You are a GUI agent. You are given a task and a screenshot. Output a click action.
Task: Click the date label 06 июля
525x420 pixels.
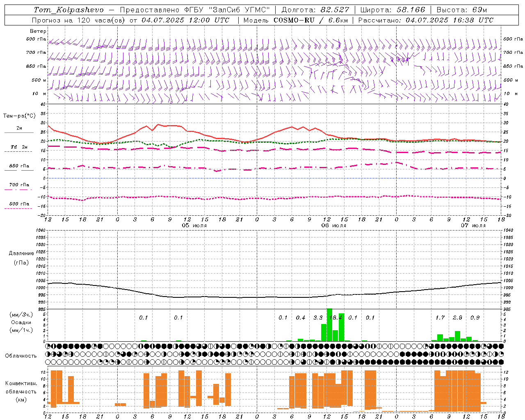point(333,226)
